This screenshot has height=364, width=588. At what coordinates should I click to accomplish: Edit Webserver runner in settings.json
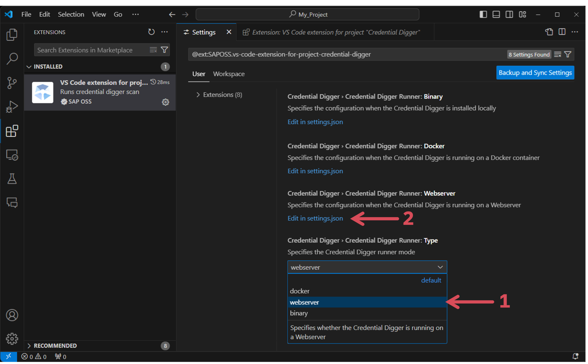(x=315, y=218)
